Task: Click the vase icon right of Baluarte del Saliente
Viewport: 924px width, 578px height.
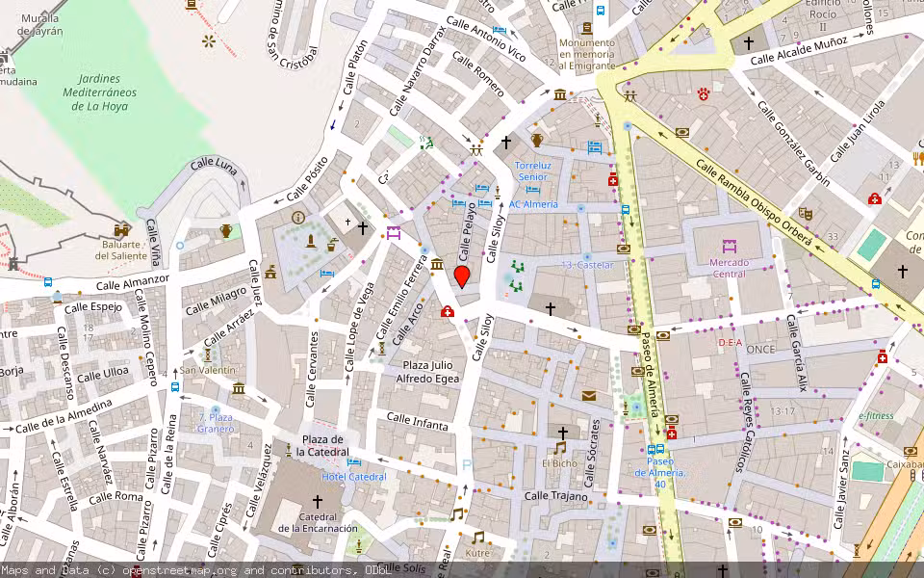Action: 226,230
